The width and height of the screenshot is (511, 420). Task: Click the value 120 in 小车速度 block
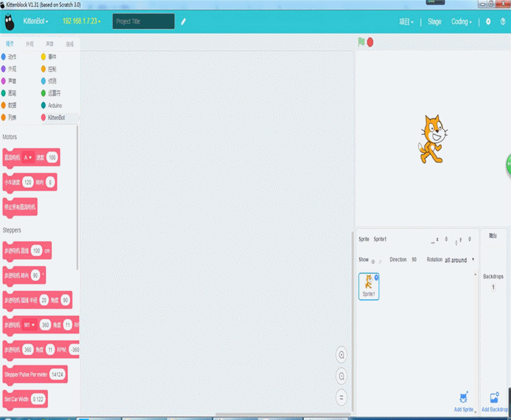coord(28,182)
